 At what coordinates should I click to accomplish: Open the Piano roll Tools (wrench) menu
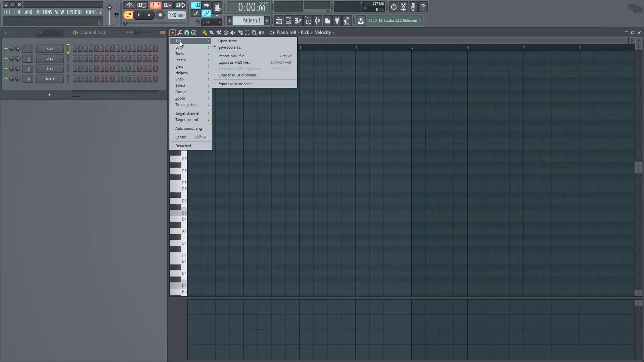pos(180,33)
